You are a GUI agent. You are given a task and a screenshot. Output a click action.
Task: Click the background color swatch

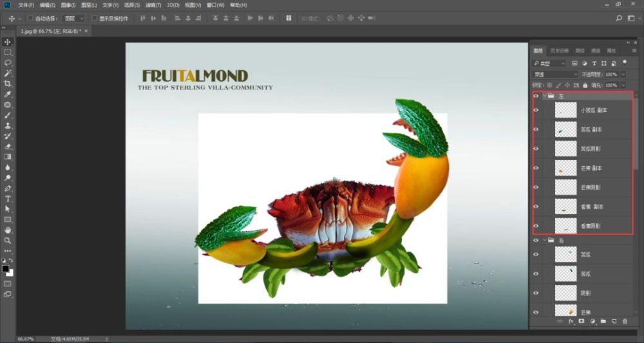pyautogui.click(x=10, y=273)
